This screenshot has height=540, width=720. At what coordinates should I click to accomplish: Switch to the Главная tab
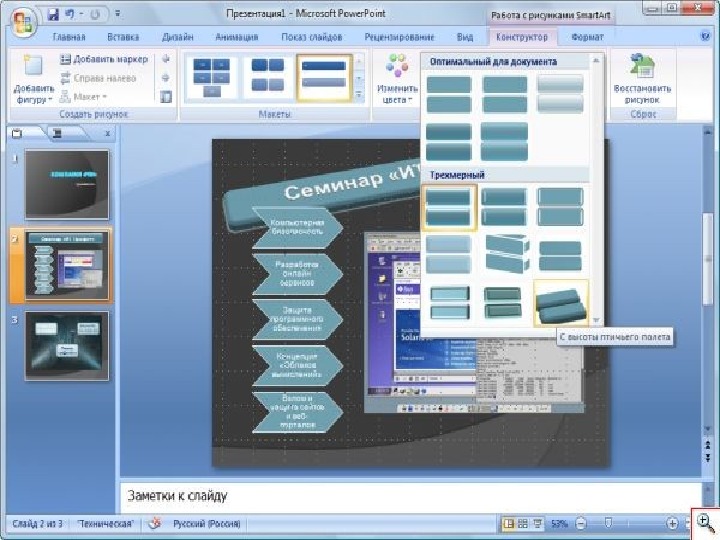[x=69, y=37]
